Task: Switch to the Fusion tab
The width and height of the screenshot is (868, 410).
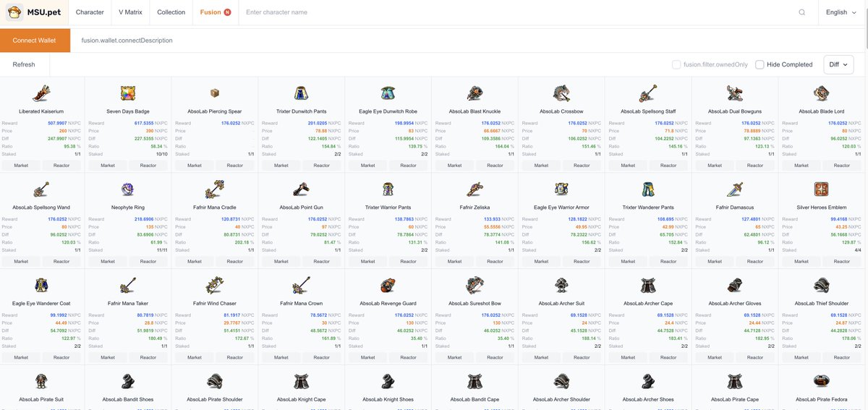Action: pos(216,12)
